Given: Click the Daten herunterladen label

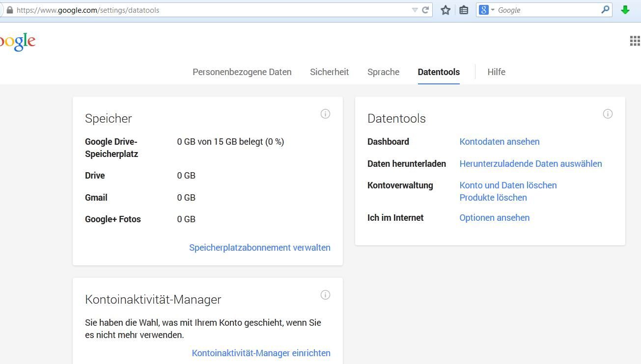Looking at the screenshot, I should point(407,164).
